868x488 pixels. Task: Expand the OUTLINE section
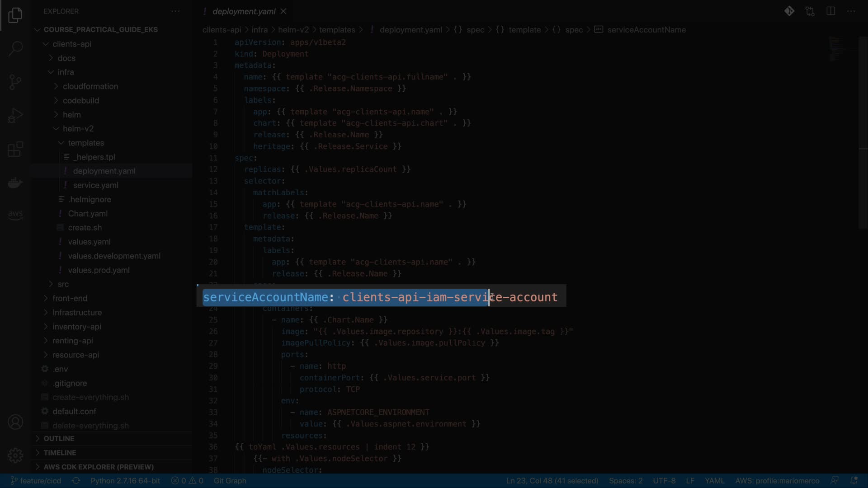tap(59, 438)
